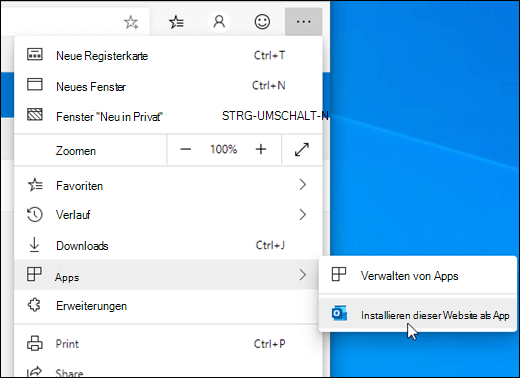
Task: Select Neues Fenster menu entry
Action: pyautogui.click(x=168, y=86)
